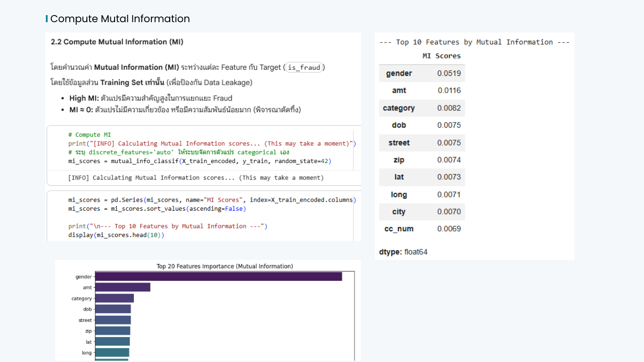The image size is (644, 362).
Task: Click the Compute Mutal Information slide title
Action: [120, 19]
